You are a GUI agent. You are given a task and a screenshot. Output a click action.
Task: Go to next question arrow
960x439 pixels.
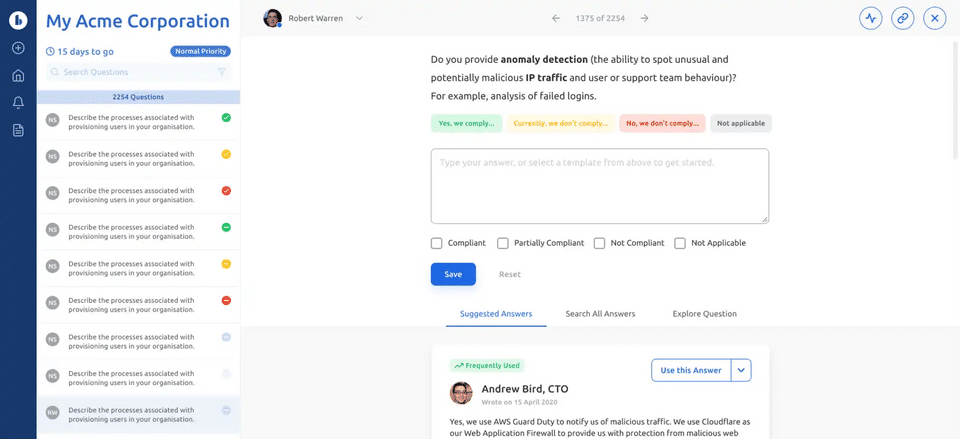click(x=644, y=18)
